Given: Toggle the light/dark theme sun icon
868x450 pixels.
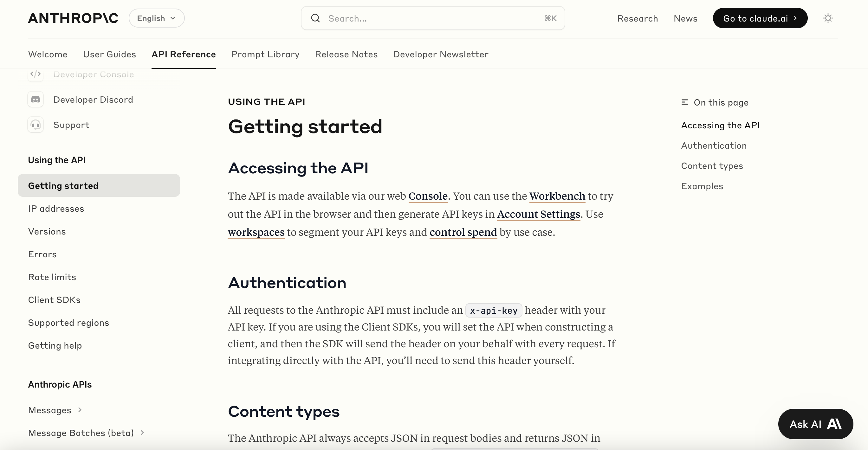Looking at the screenshot, I should pos(828,18).
